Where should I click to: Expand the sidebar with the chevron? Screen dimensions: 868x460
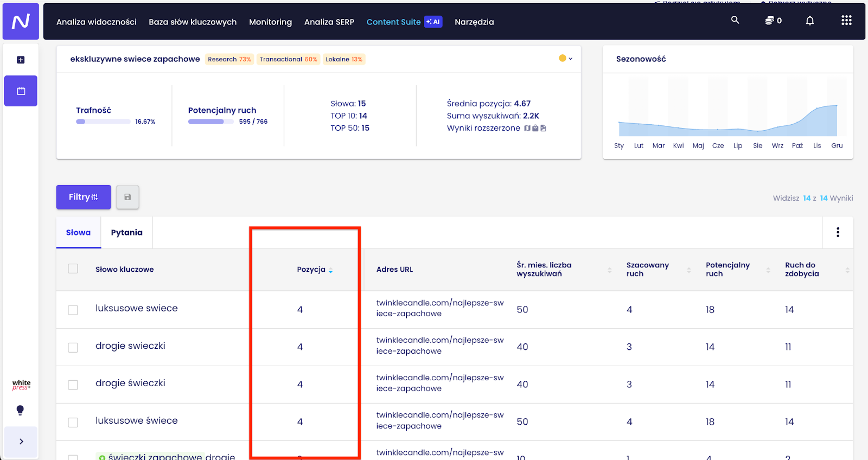(21, 442)
